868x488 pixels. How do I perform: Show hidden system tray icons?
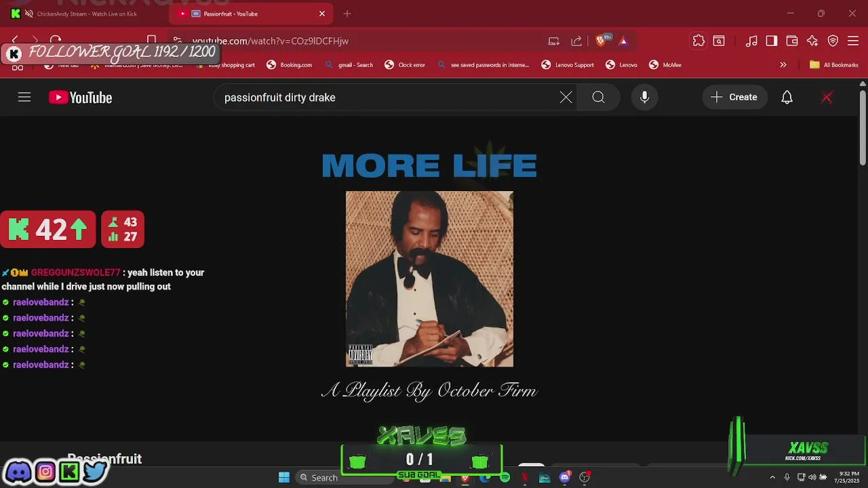pos(772,477)
